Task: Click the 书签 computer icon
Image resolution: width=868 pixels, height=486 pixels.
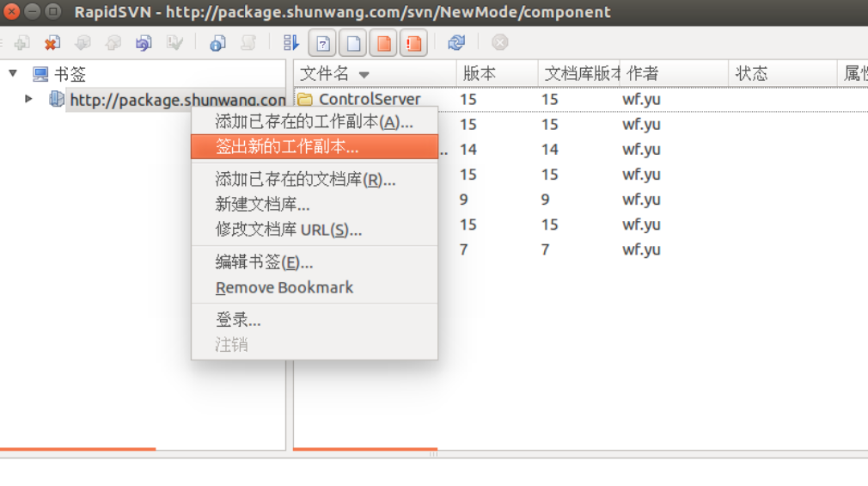Action: (40, 74)
